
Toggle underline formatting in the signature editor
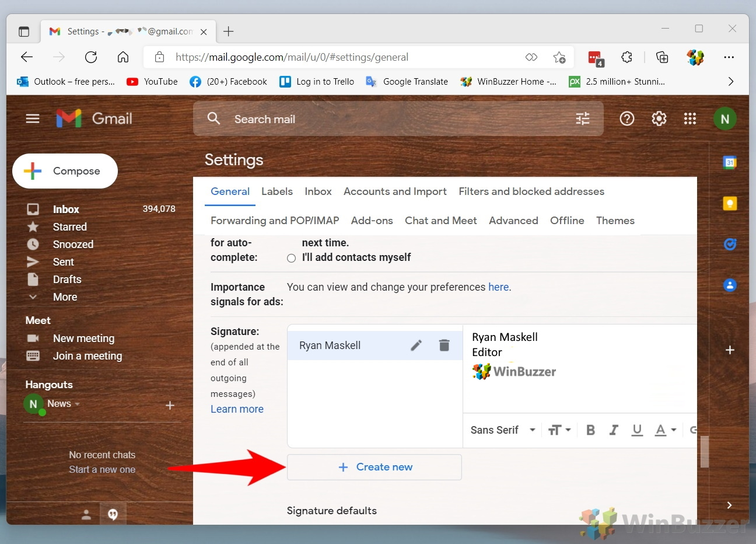637,430
